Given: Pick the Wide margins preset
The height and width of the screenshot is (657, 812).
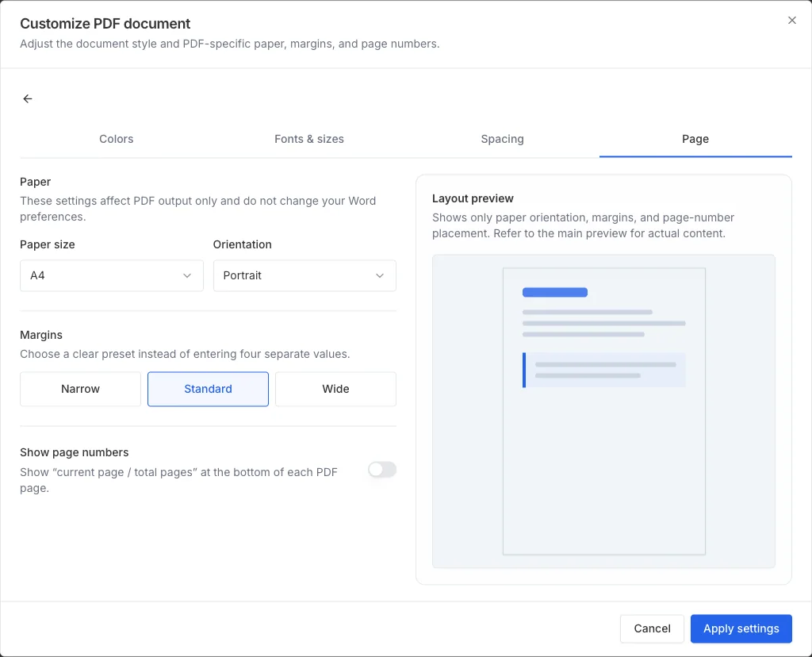Looking at the screenshot, I should coord(335,389).
